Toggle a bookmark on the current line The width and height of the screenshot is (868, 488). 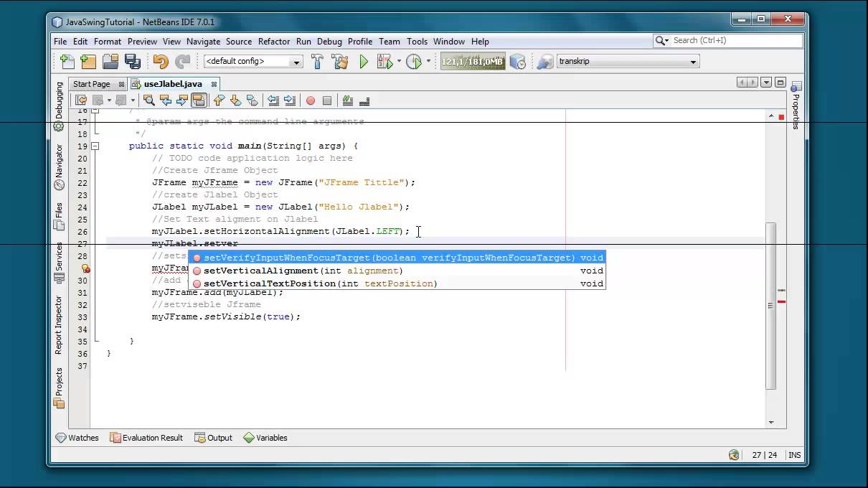252,100
